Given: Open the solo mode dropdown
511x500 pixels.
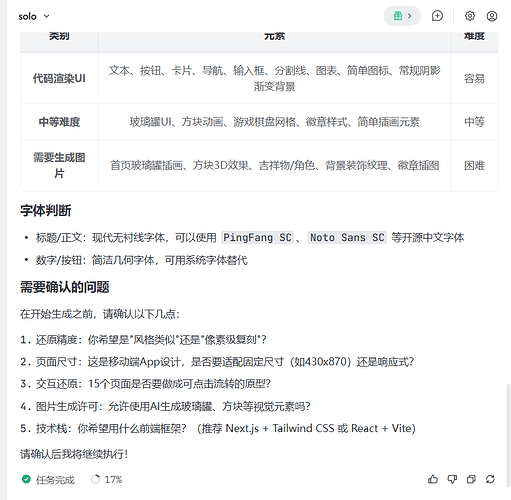Looking at the screenshot, I should pyautogui.click(x=34, y=16).
